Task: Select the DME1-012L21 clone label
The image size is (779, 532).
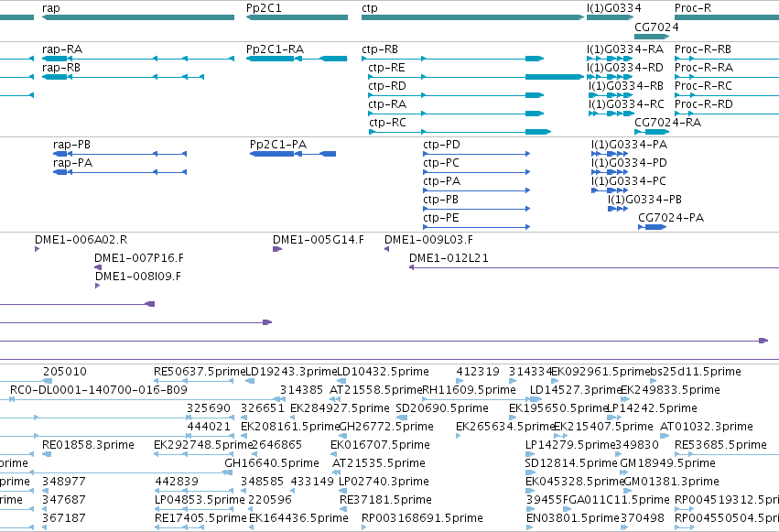Action: [x=449, y=259]
